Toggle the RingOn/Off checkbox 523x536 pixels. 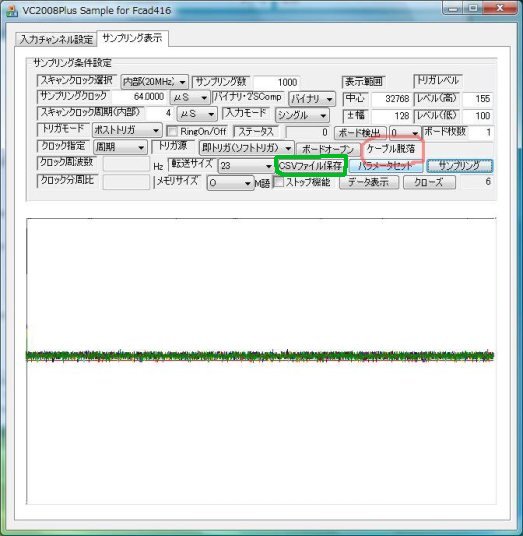[x=172, y=131]
